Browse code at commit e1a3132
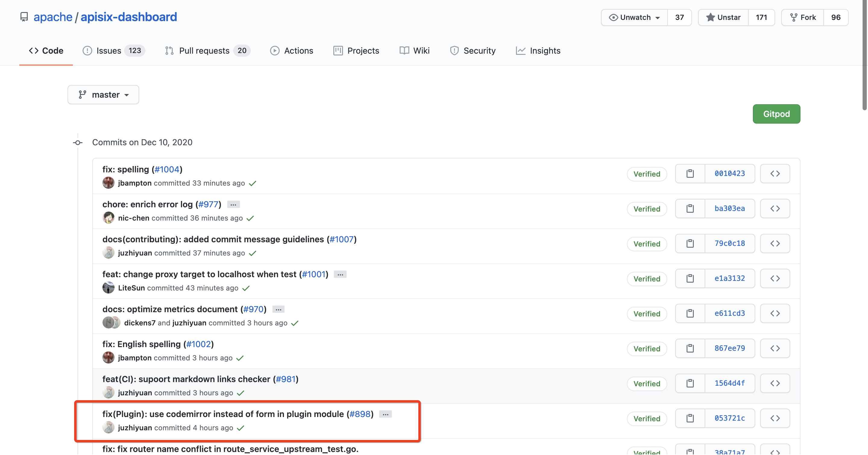868x455 pixels. 775,278
